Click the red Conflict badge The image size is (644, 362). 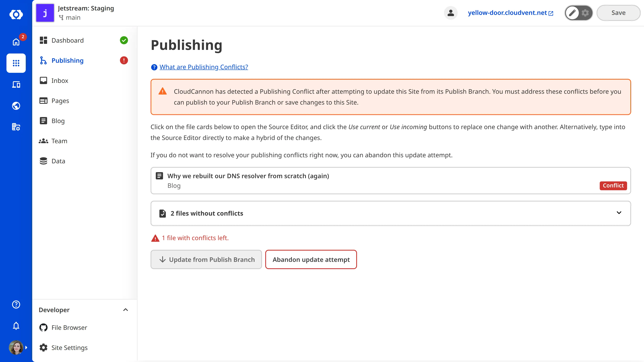[x=613, y=185]
